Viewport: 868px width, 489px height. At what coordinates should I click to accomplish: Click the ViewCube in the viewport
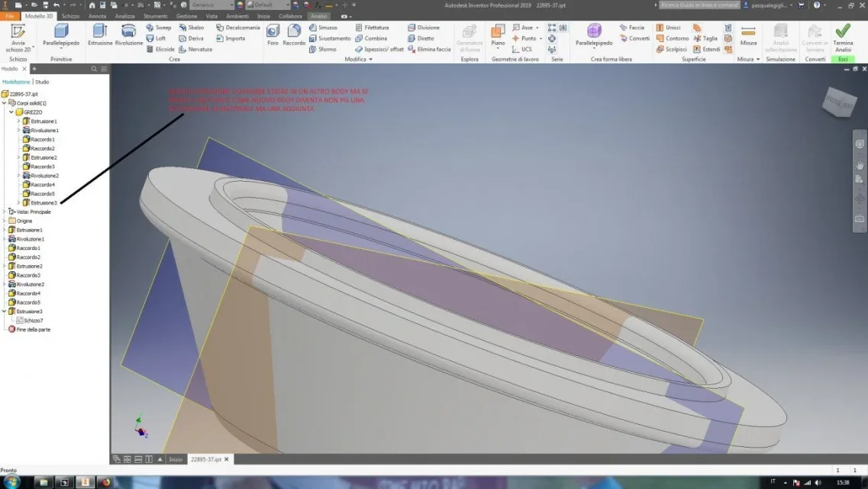839,102
